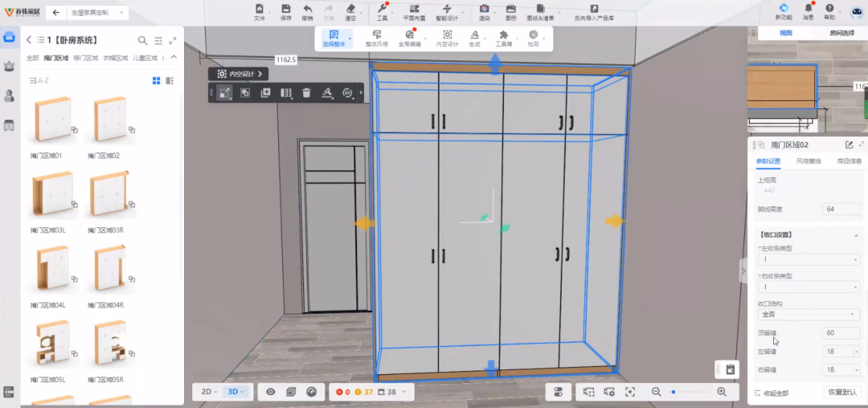
Task: Select the 整体风格 paint roller tool
Action: point(376,35)
